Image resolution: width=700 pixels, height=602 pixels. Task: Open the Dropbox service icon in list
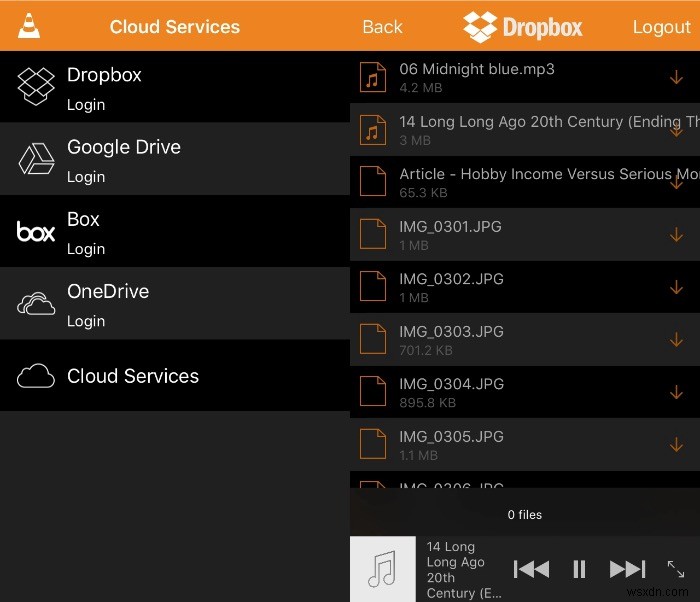pos(36,87)
